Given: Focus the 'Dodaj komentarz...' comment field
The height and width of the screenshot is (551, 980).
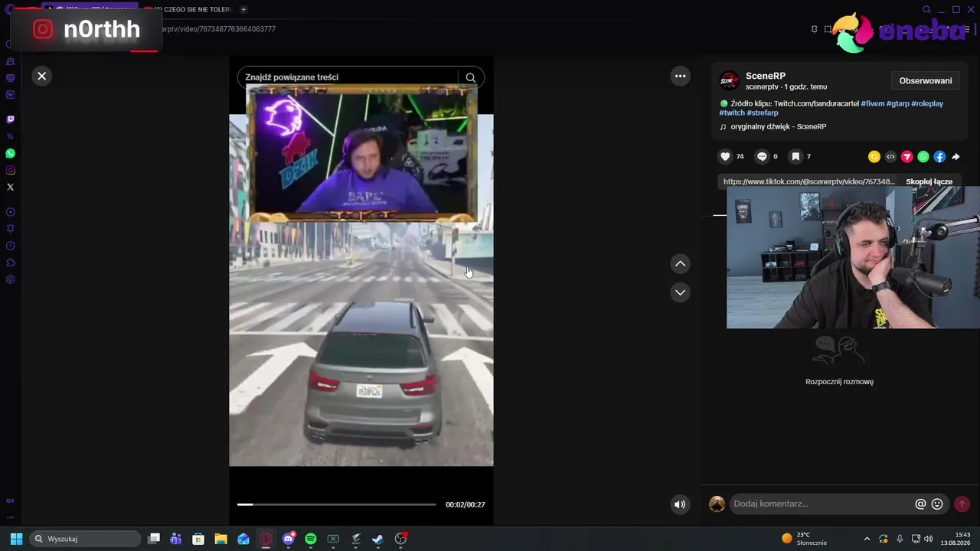Looking at the screenshot, I should [x=821, y=504].
